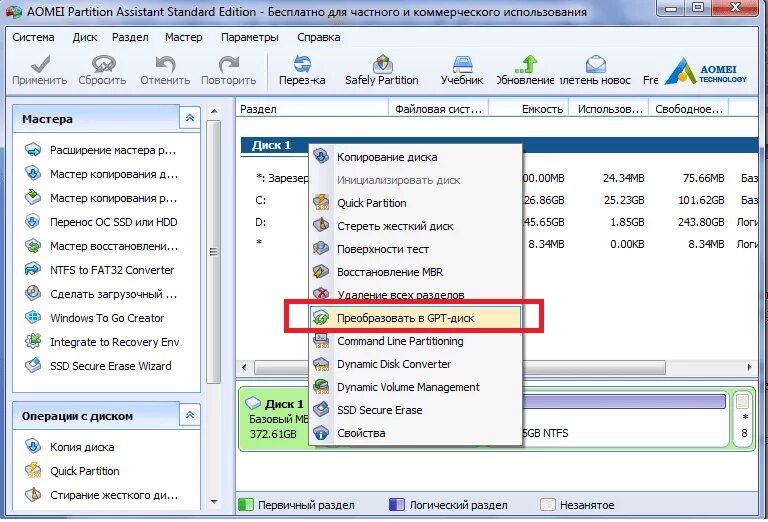768x522 pixels.
Task: Click Quick Partition in left sidebar
Action: 72,471
